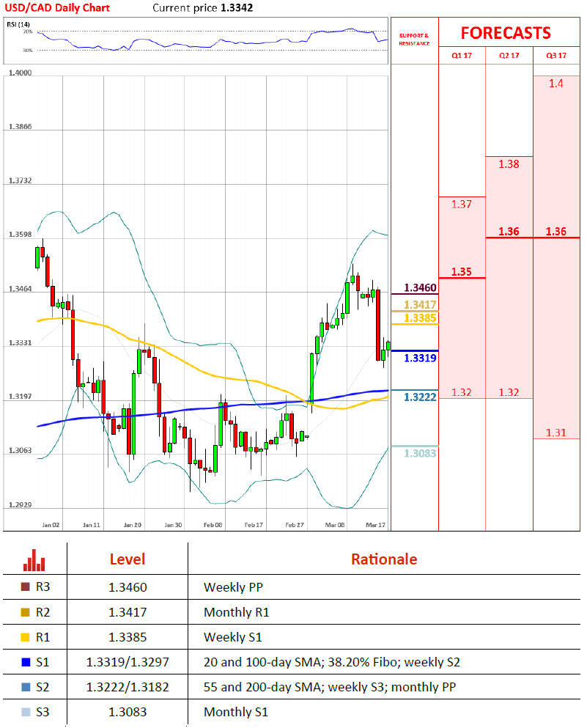587x728 pixels.
Task: Click the Monthly S1 rationale cell
Action: (236, 712)
